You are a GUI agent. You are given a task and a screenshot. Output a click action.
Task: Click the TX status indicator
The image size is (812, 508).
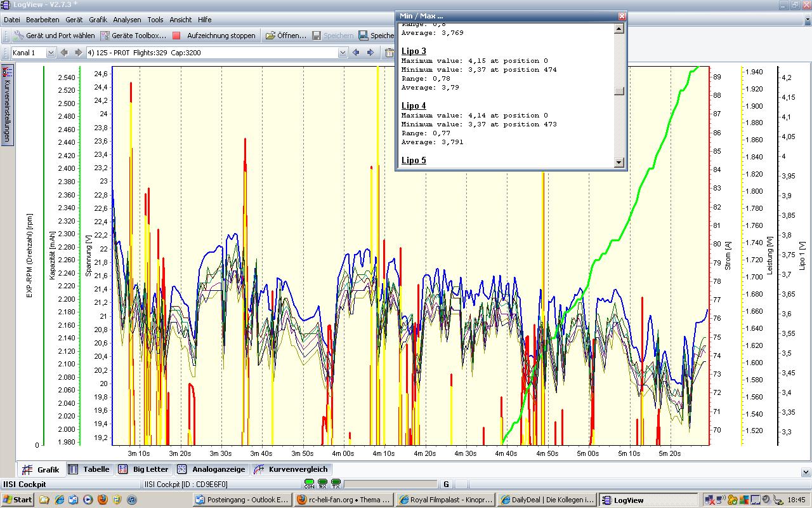coord(336,485)
